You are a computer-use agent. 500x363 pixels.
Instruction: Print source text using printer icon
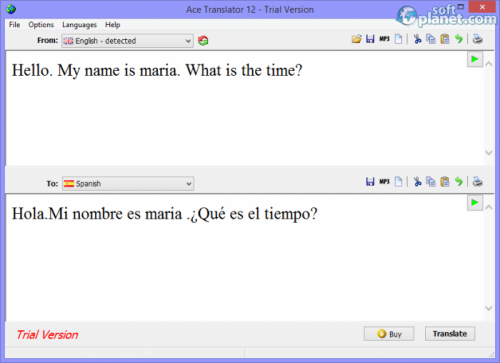coord(478,39)
